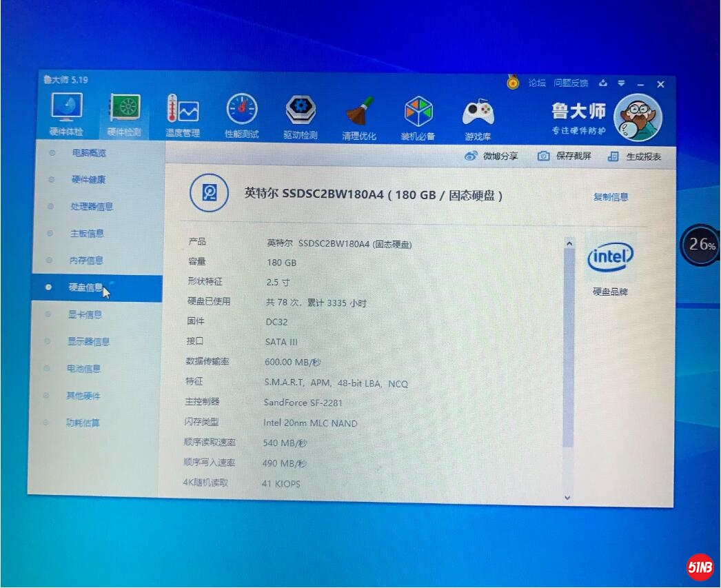Click Intel 20nm MLC NAND value

pos(310,423)
